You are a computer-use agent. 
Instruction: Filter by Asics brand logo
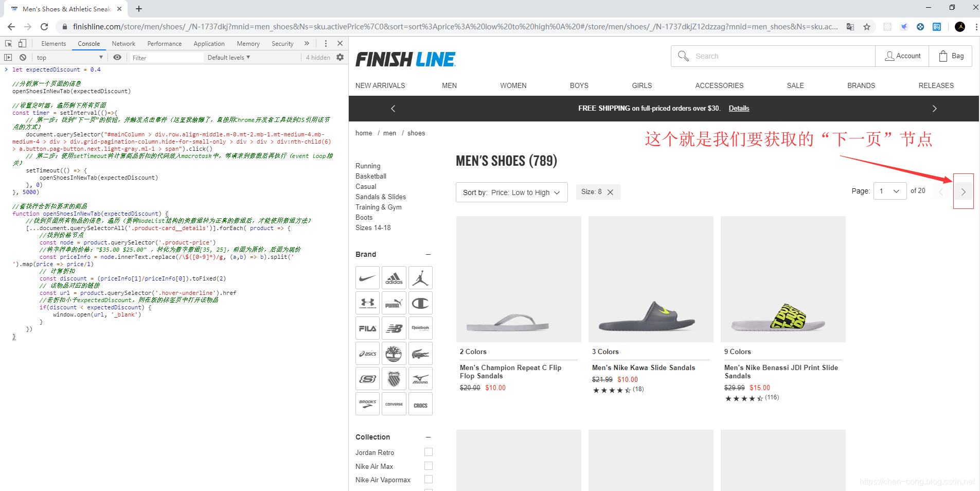click(x=367, y=354)
